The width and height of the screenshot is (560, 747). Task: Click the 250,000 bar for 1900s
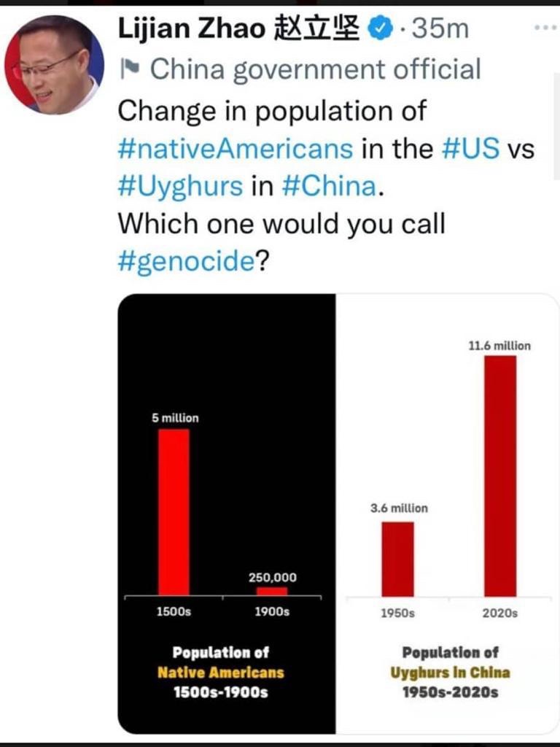272,591
